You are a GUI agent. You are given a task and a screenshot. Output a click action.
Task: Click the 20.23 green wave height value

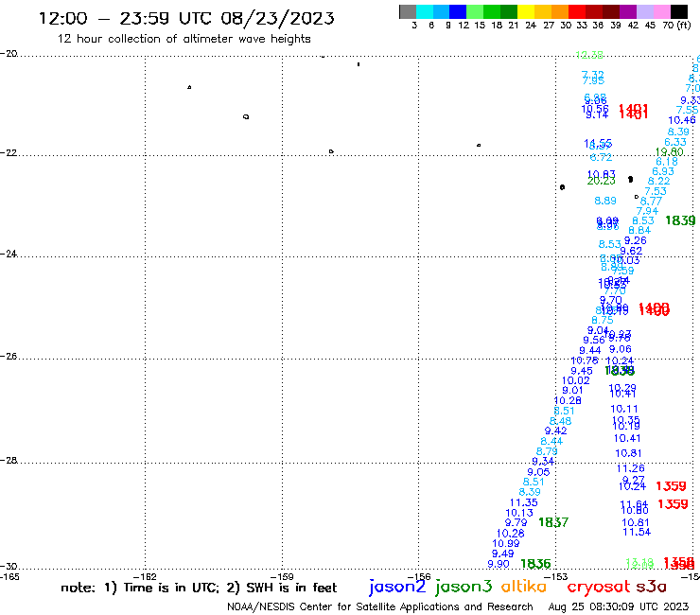tap(601, 181)
